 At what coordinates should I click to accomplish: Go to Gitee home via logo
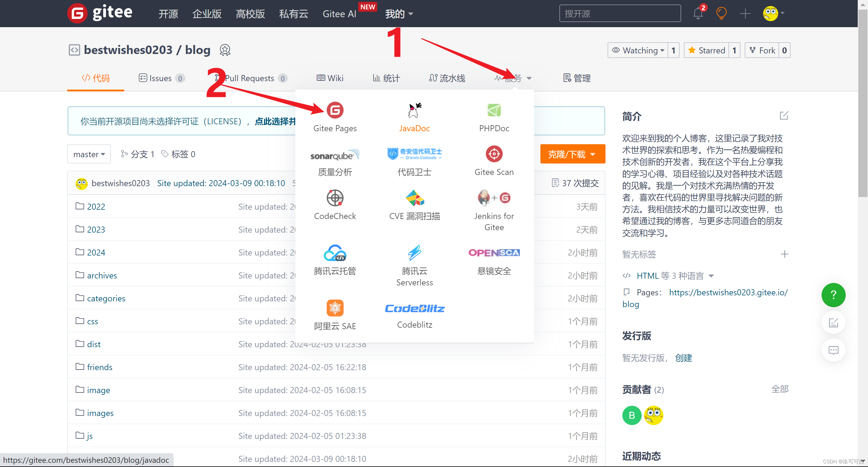(100, 13)
